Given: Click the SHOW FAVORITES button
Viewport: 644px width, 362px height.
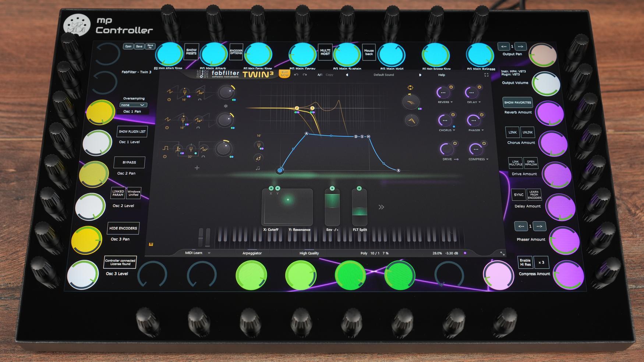Looking at the screenshot, I should pos(517,103).
